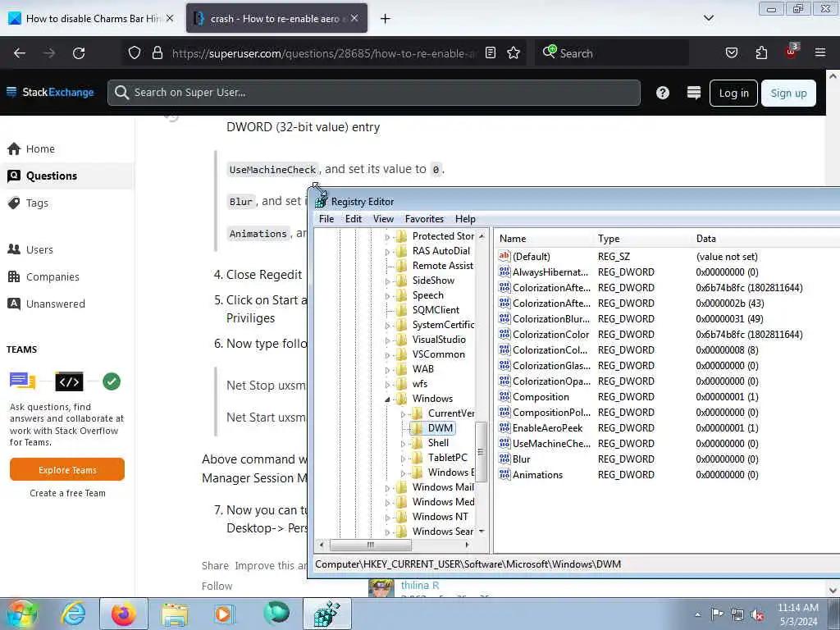Expand the SideShow registry key

coord(387,281)
